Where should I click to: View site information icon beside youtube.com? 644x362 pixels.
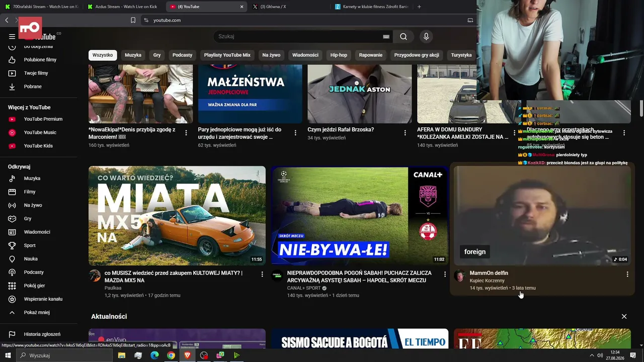click(146, 20)
